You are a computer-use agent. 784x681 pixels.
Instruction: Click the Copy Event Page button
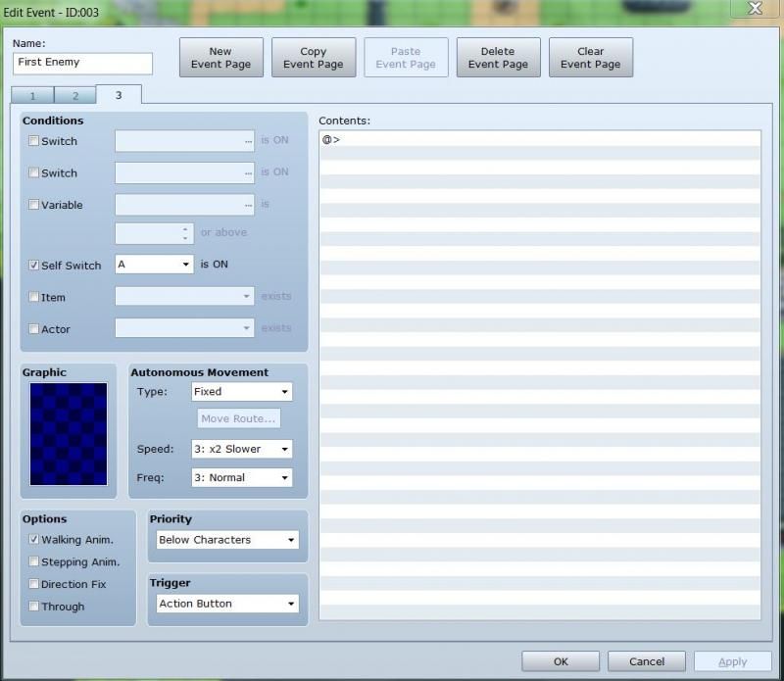pos(313,58)
